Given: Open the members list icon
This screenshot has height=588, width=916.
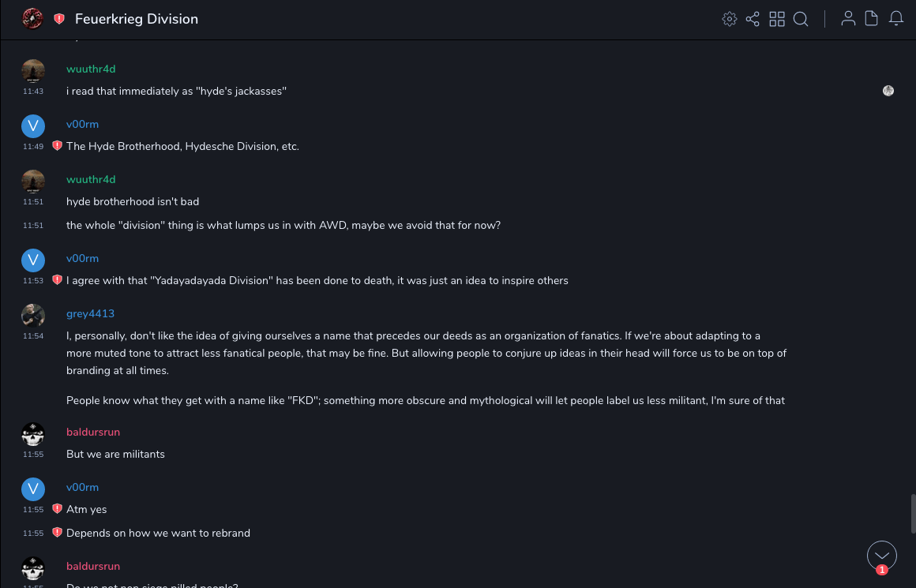Looking at the screenshot, I should coord(848,19).
